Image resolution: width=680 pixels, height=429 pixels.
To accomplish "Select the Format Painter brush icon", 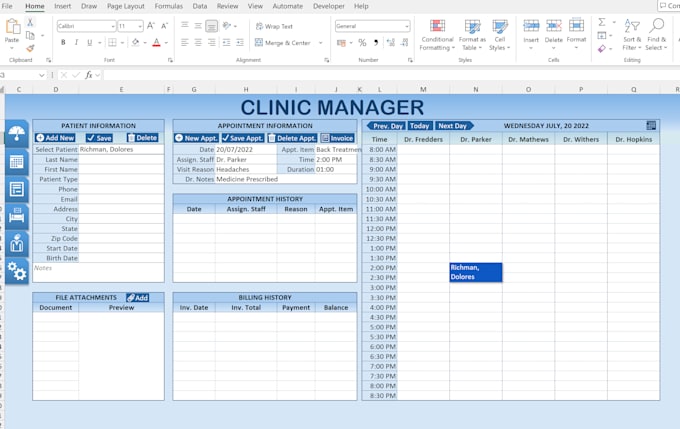I will coord(30,49).
